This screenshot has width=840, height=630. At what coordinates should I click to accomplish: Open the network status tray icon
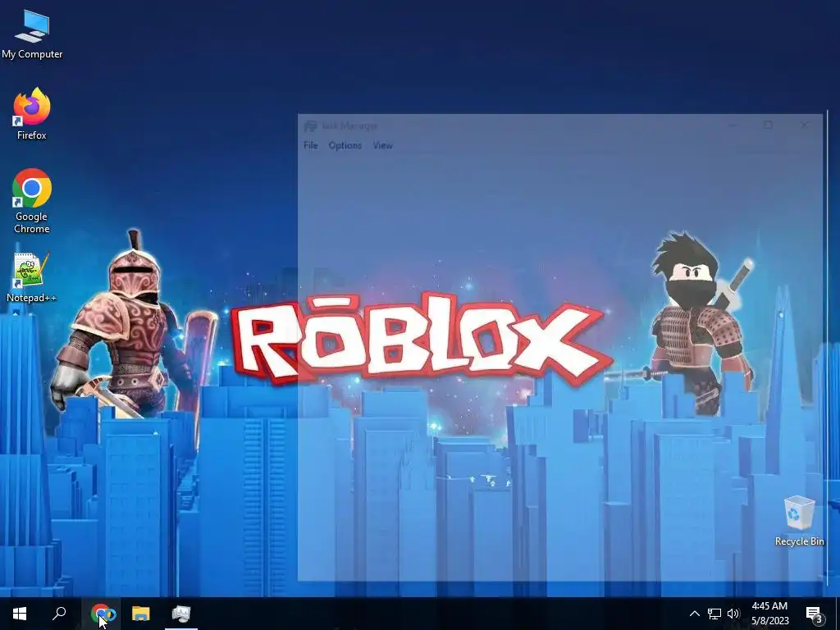click(x=714, y=614)
